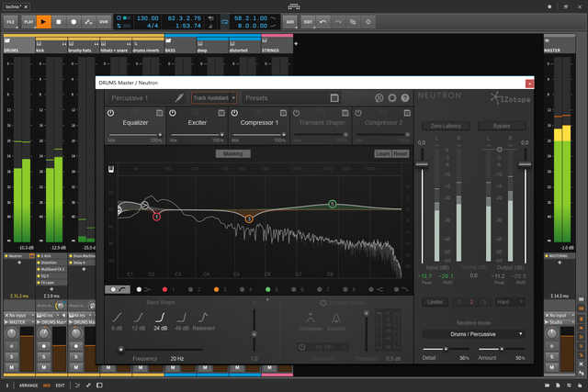Open the Exciter module menu icon
The image size is (588, 392).
(x=221, y=113)
